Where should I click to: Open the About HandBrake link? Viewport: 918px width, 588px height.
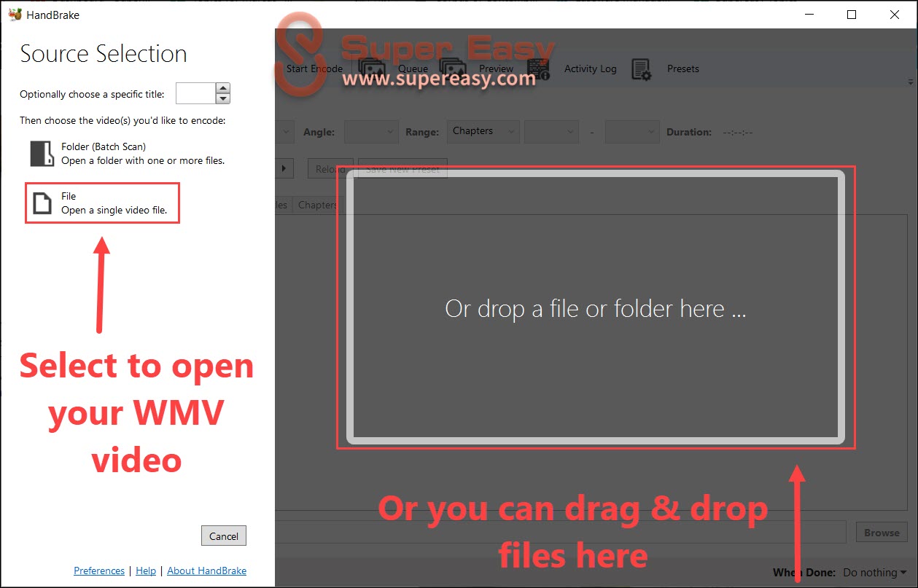tap(207, 571)
